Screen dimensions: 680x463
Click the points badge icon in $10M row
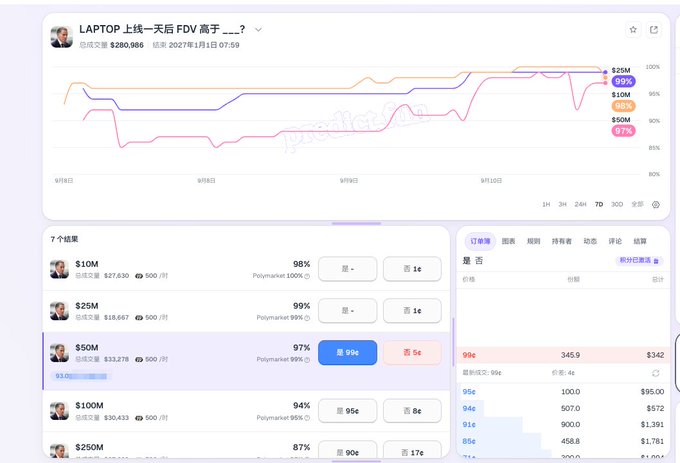point(139,276)
